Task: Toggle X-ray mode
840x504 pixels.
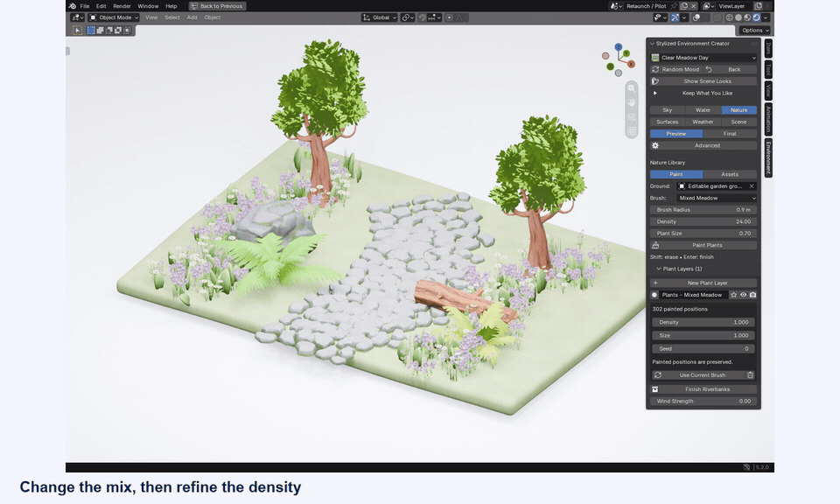Action: click(717, 17)
